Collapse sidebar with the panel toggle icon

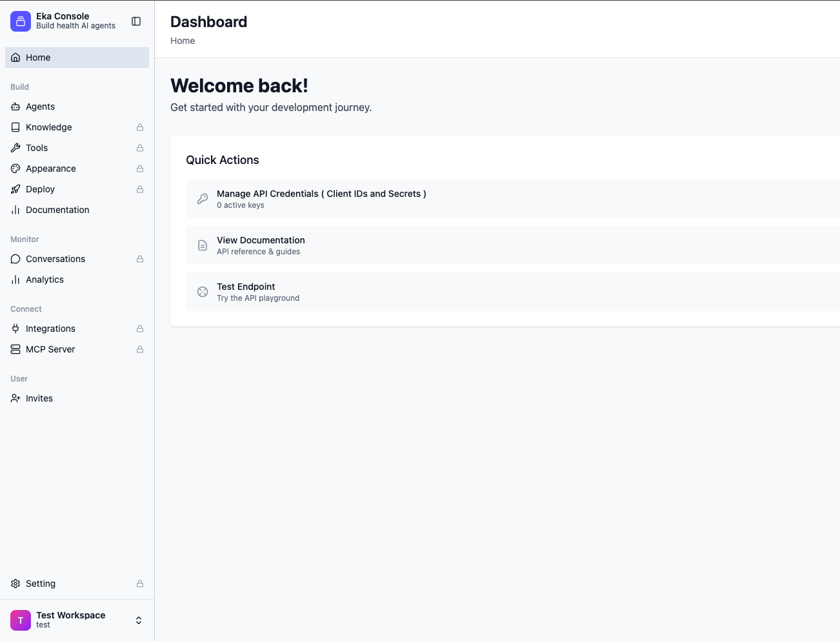point(136,21)
